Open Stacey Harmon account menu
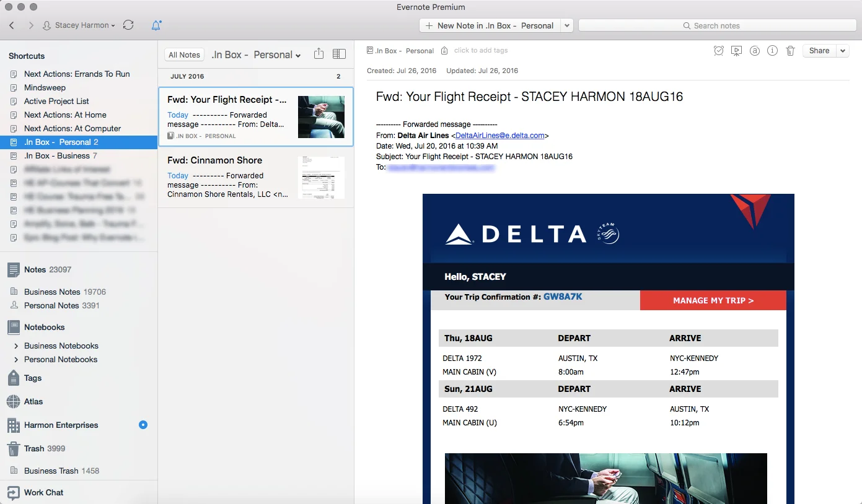 click(79, 25)
